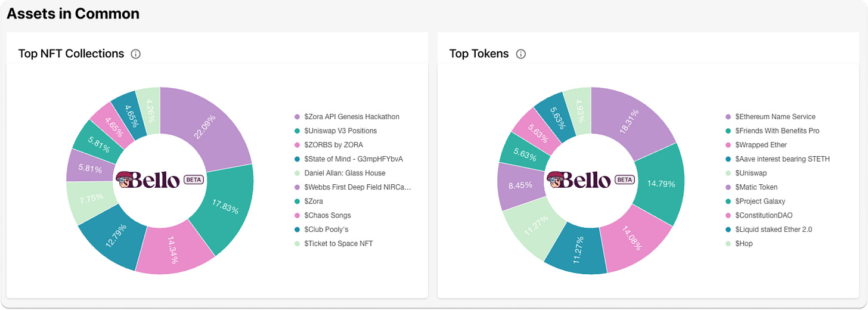
Task: Select Daniel Allan: Glass House legend entry
Action: [x=340, y=173]
